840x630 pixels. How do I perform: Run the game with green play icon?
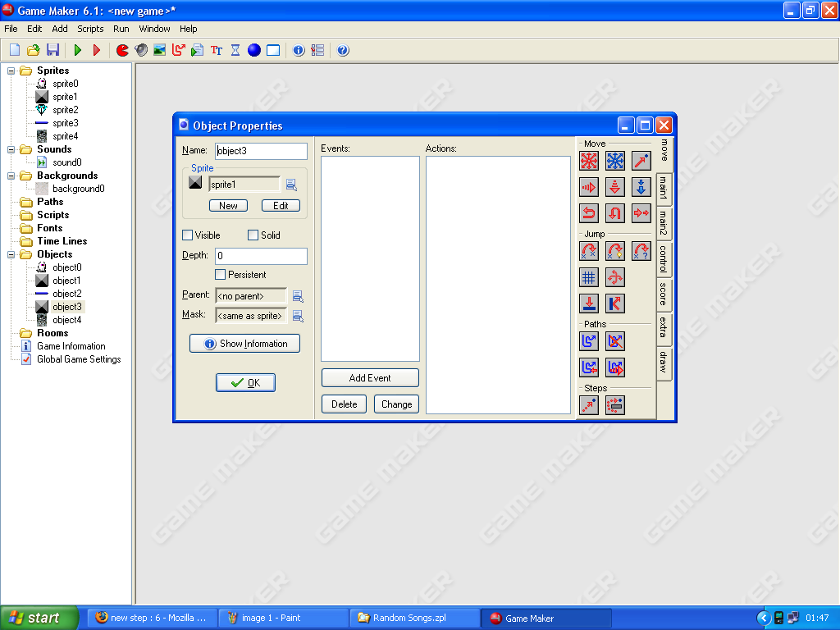(78, 50)
